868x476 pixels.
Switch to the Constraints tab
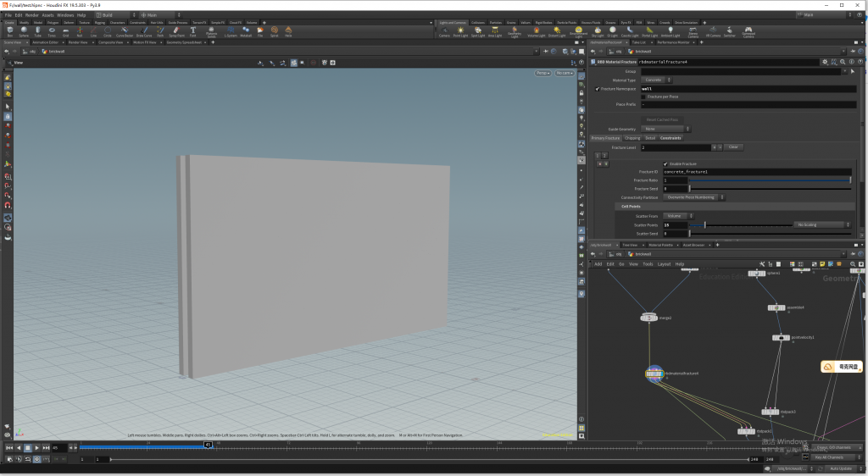tap(670, 138)
